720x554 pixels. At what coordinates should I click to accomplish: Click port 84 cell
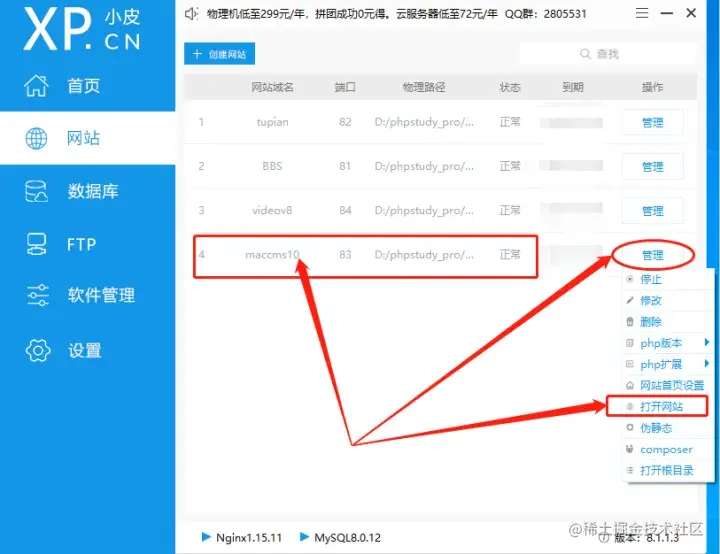coord(345,210)
